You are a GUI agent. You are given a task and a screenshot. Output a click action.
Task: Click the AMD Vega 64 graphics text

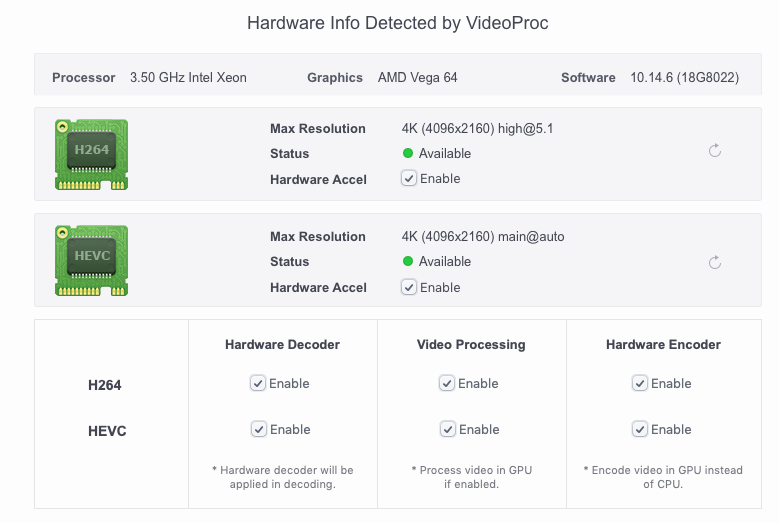pyautogui.click(x=417, y=77)
